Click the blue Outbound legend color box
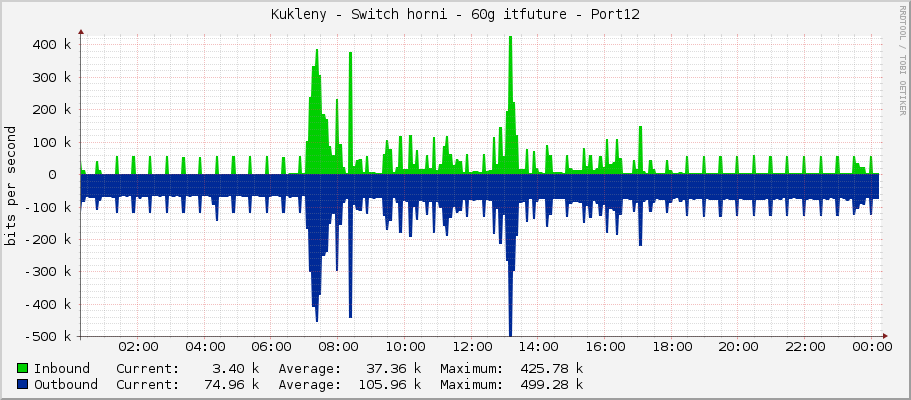Screen dimensions: 911x400 pyautogui.click(x=23, y=384)
